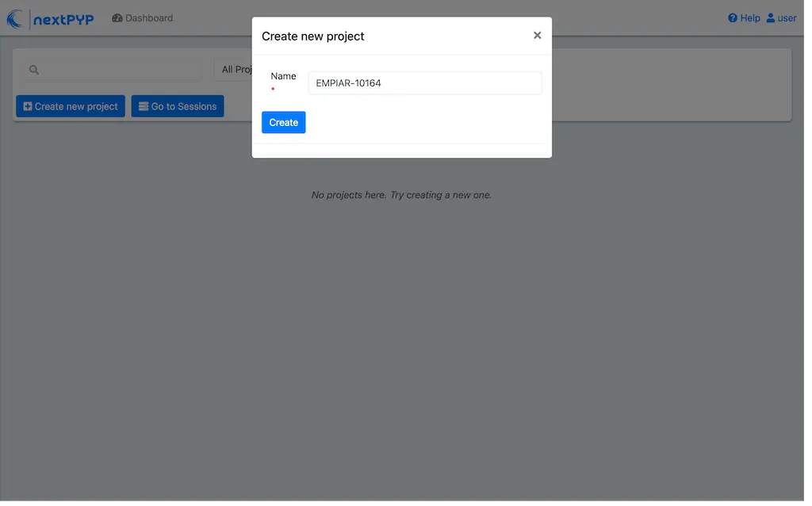812x506 pixels.
Task: Click the Go to Sessions button
Action: [178, 105]
